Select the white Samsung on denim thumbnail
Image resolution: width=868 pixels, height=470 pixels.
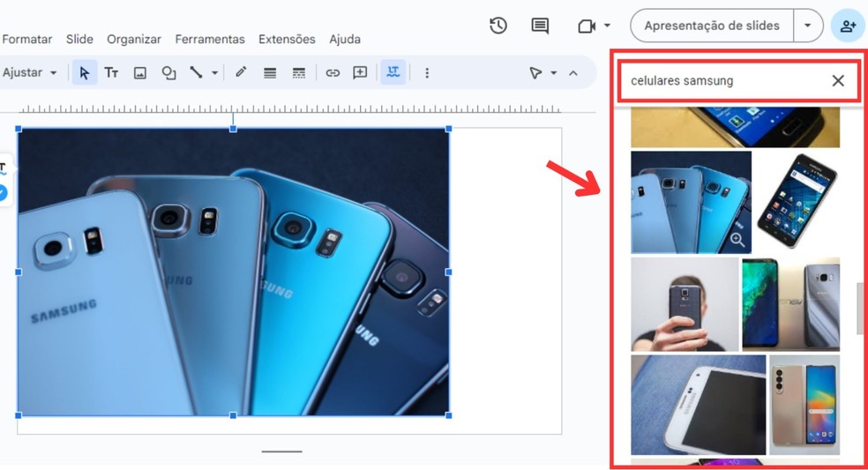coord(698,405)
